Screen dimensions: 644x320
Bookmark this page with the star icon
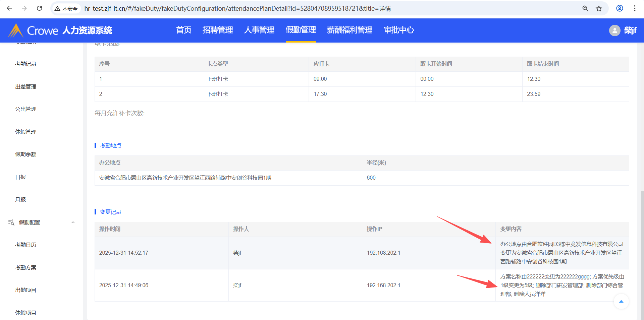(x=599, y=8)
